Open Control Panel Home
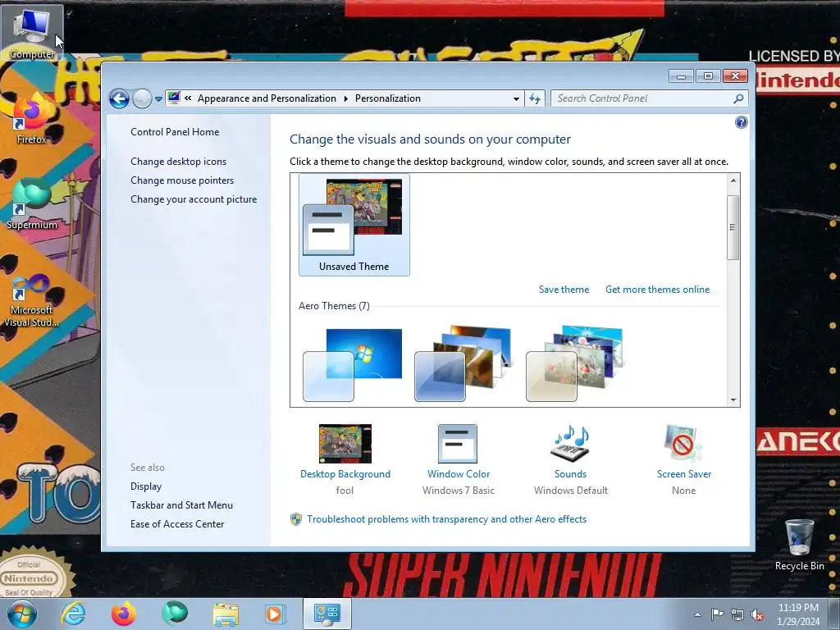840x630 pixels. click(x=175, y=132)
